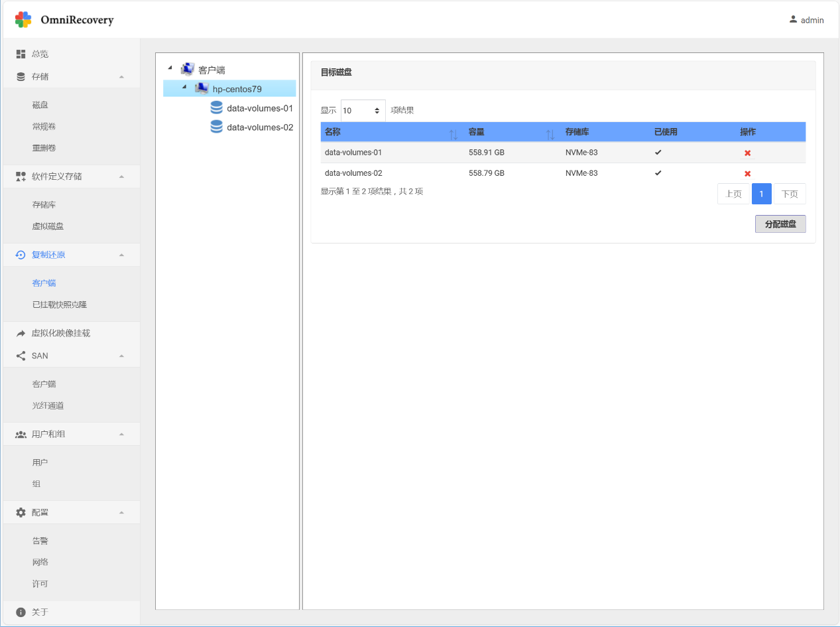The image size is (840, 627).
Task: Collapse the 存储 sidebar section
Action: pos(121,77)
